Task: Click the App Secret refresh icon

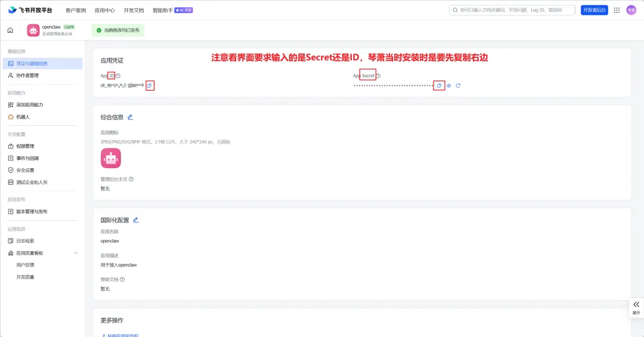Action: [458, 85]
